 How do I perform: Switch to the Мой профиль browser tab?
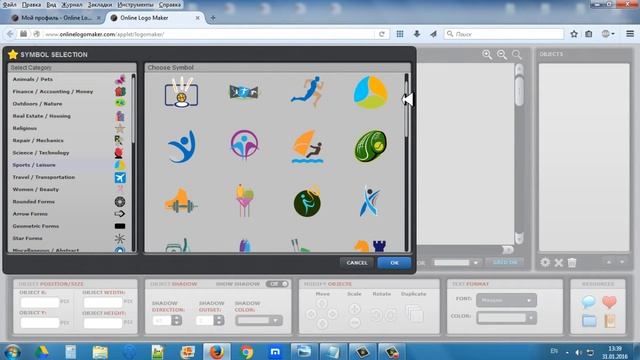[x=56, y=18]
